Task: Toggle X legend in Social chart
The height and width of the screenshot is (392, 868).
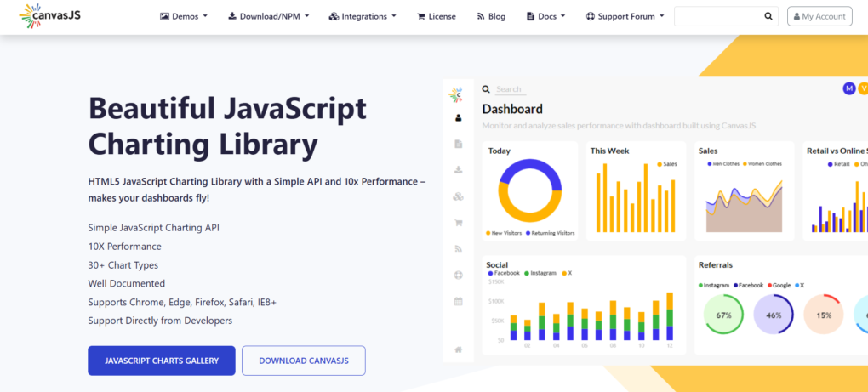Action: tap(567, 273)
